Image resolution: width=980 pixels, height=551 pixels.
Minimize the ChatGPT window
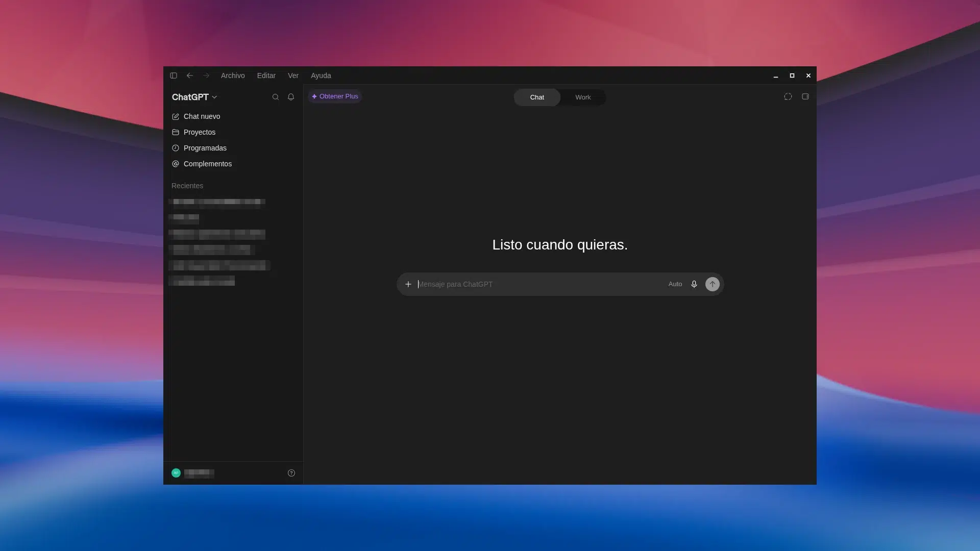click(x=776, y=76)
